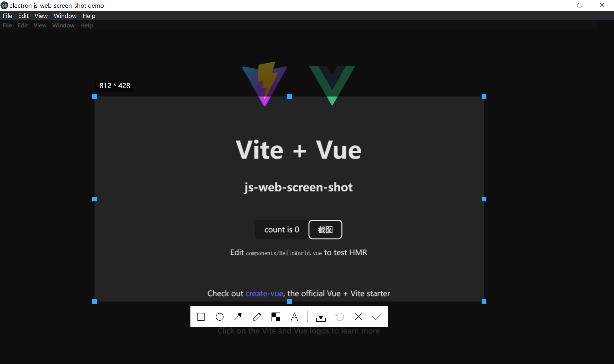Viewport: 614px width, 364px height.
Task: Select the circle drawing tool
Action: 219,317
